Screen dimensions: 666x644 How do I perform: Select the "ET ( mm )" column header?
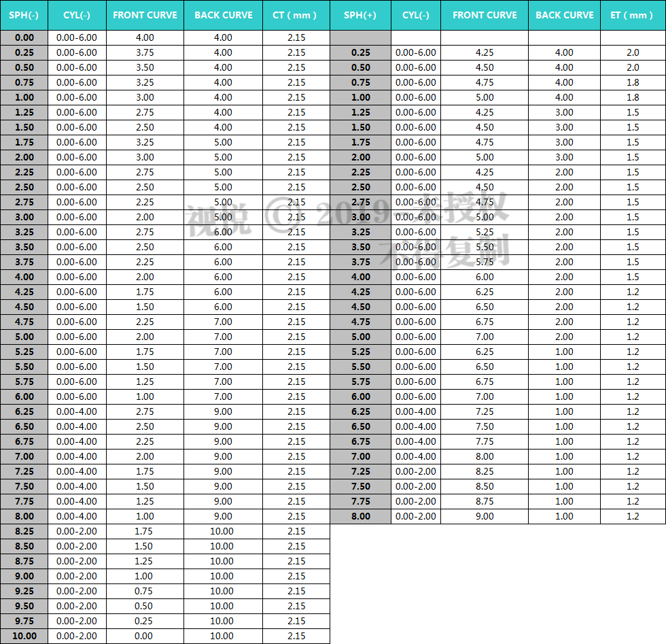pyautogui.click(x=633, y=16)
